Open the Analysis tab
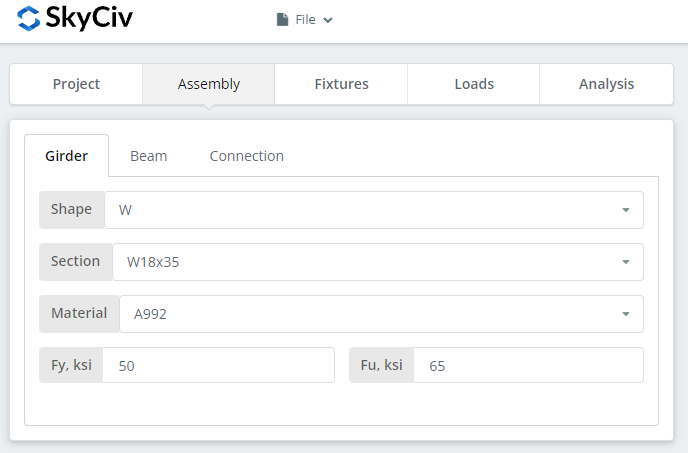Screen dimensions: 688x453 pyautogui.click(x=606, y=84)
